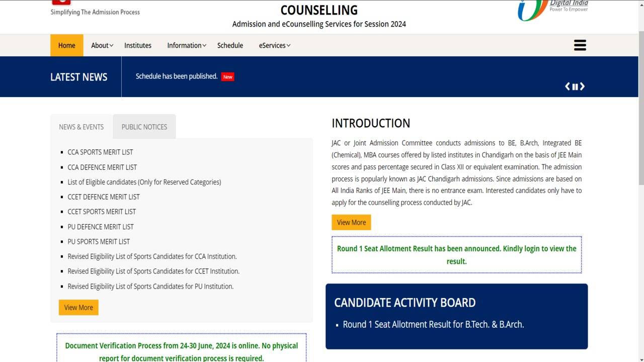
Task: Expand the eServices dropdown menu
Action: point(274,45)
